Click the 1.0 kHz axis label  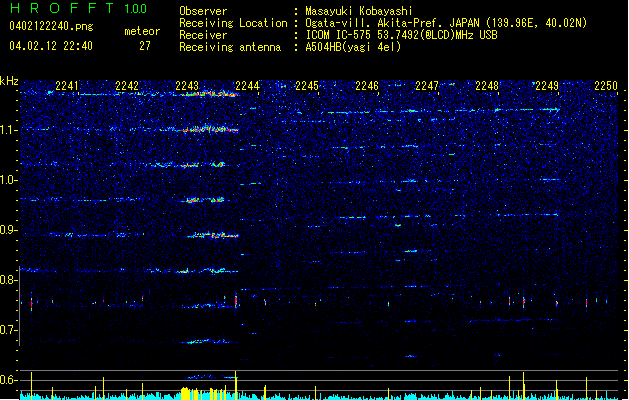pyautogui.click(x=9, y=180)
